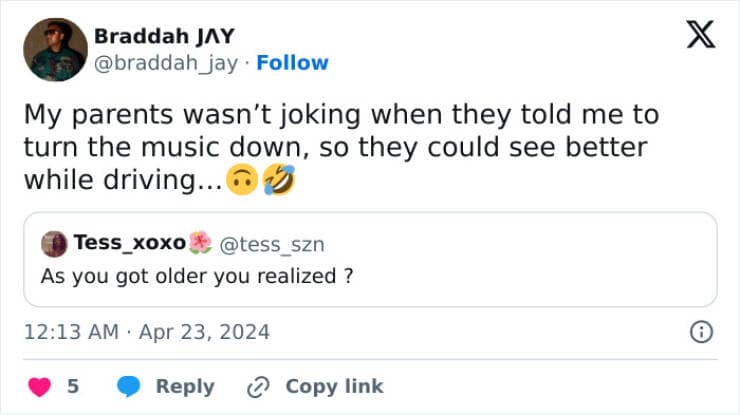740x415 pixels.
Task: Click the hibiscus flower emoji beside Tess_xoxo
Action: 200,243
